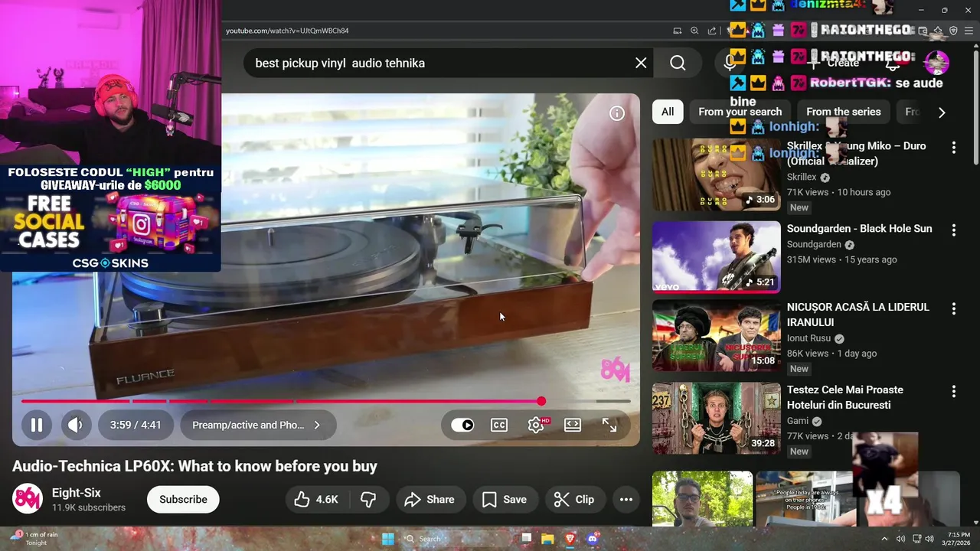Image resolution: width=980 pixels, height=551 pixels.
Task: Open 'Testez Cele Mai Proaste Hoteluri' title
Action: (845, 397)
